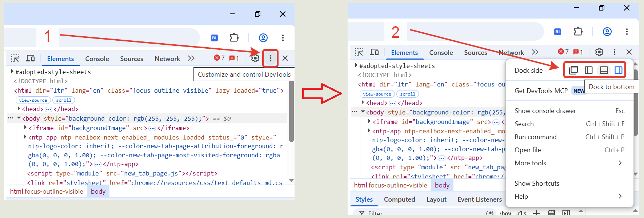Choose Show Shortcuts in the DevTools menu

569,183
